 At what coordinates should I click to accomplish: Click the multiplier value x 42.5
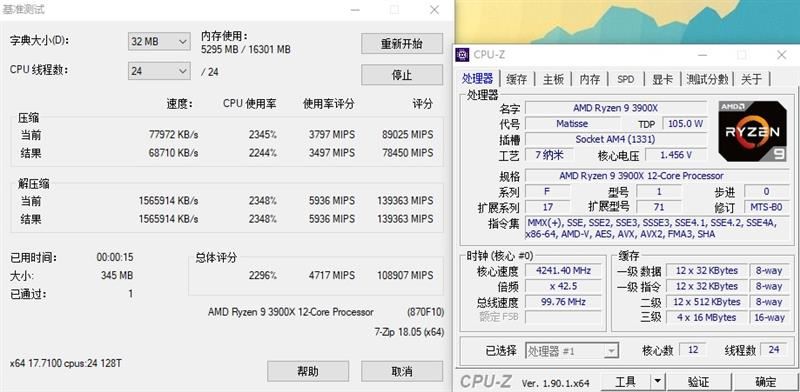563,286
